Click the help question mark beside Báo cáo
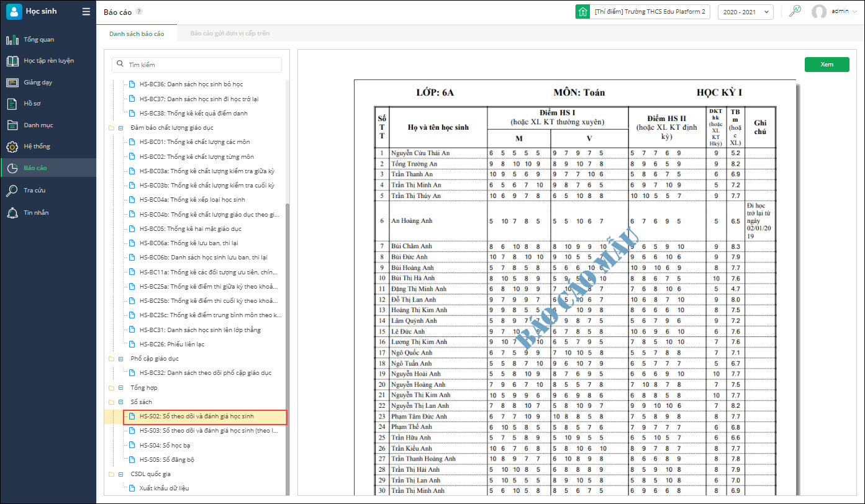This screenshot has width=865, height=504. pyautogui.click(x=138, y=11)
